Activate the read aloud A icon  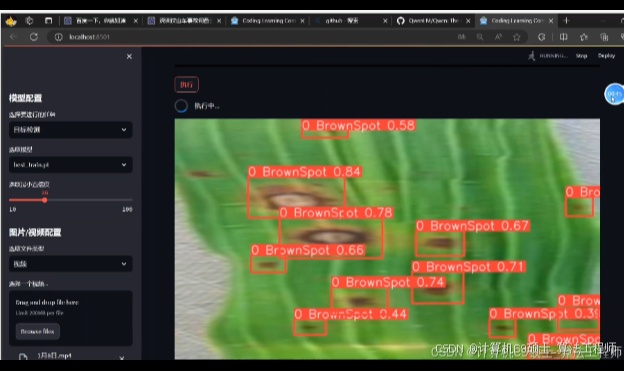tap(498, 37)
